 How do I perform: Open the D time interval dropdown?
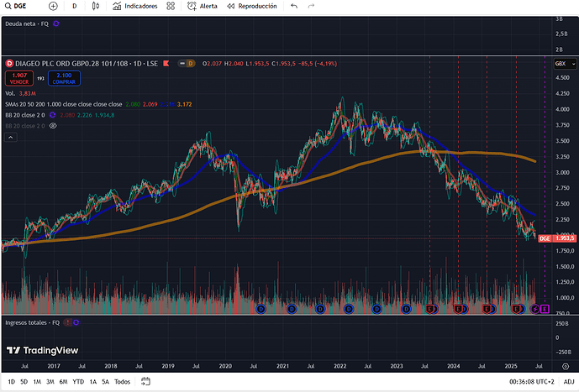(74, 6)
